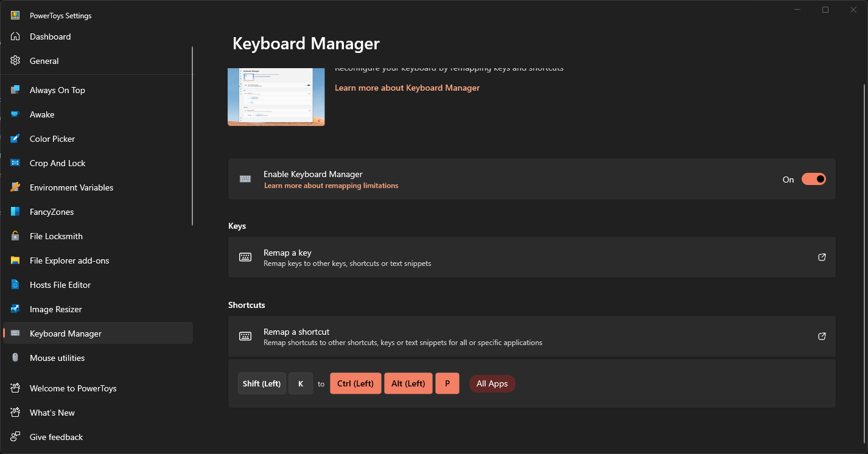Viewport: 868px width, 454px height.
Task: Open Welcome to PowerToys page
Action: 98,388
